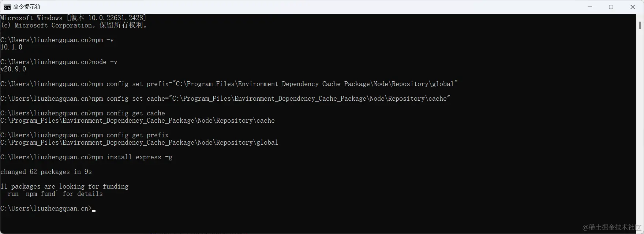The image size is (644, 234).
Task: Click the Repository\global path output line
Action: click(x=139, y=142)
